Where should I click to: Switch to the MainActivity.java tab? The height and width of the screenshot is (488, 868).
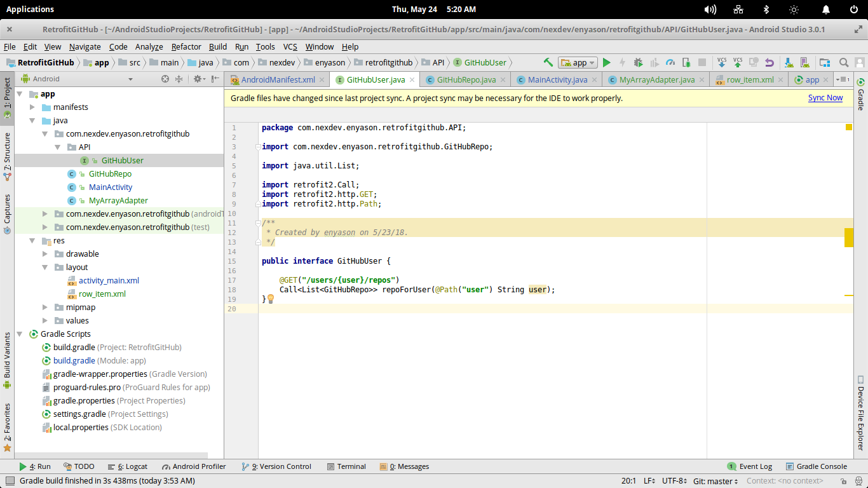click(557, 79)
